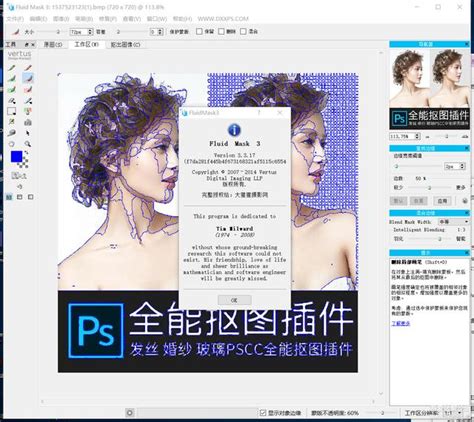Select the red Delete Global brush tool

pos(28,90)
